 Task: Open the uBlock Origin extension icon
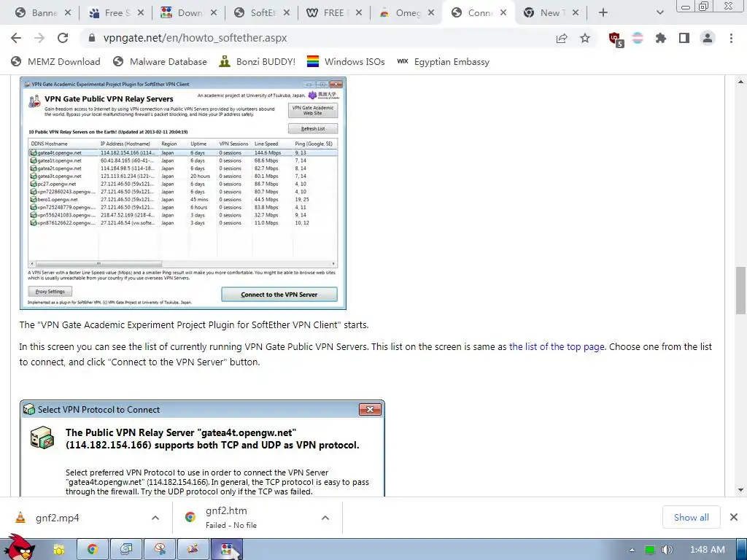616,39
